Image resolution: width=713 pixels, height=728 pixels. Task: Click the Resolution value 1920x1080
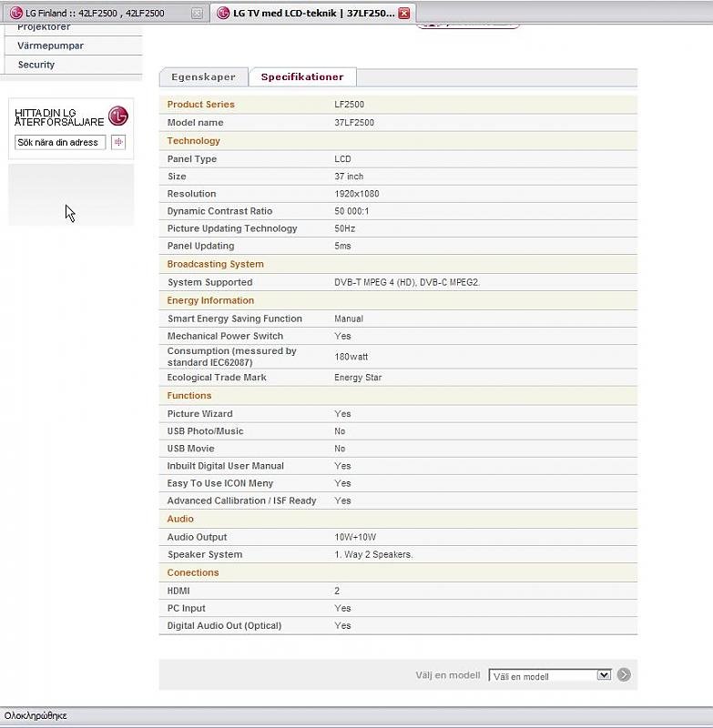pyautogui.click(x=357, y=194)
